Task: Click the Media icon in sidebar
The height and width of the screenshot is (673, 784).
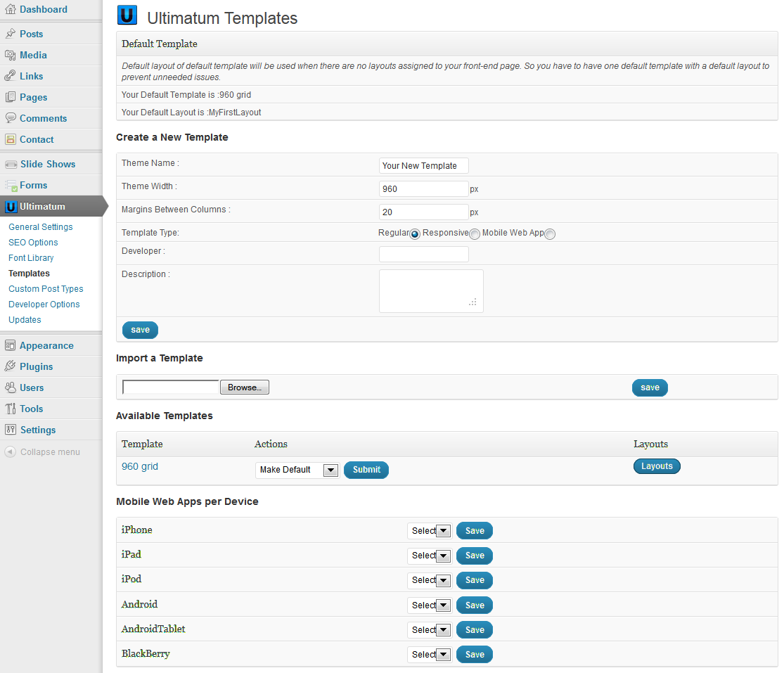Action: click(10, 55)
